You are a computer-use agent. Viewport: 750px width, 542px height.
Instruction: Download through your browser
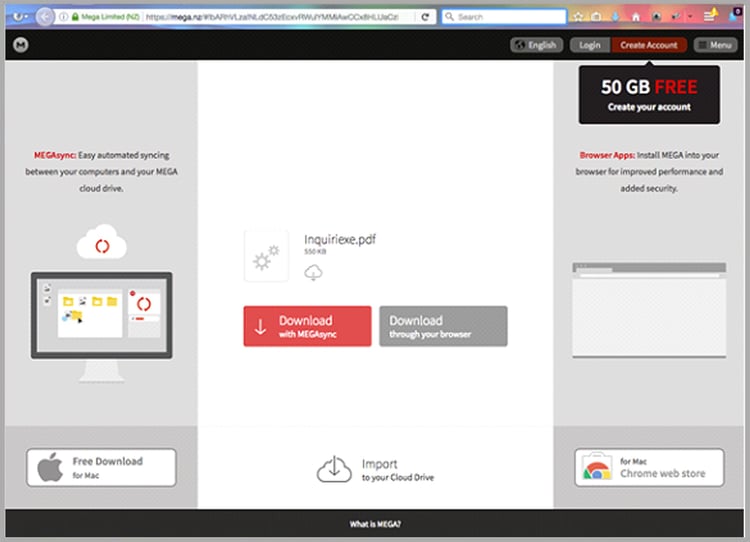443,326
